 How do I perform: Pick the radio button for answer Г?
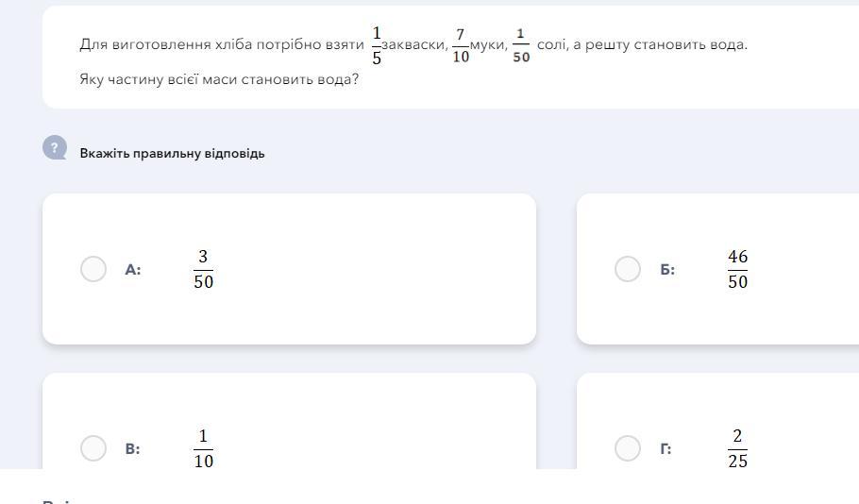[x=628, y=448]
